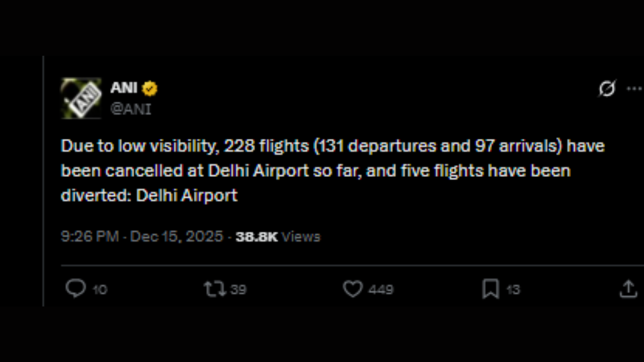Viewport: 644px width, 362px height.
Task: Bookmark this ANI tweet
Action: (x=490, y=289)
